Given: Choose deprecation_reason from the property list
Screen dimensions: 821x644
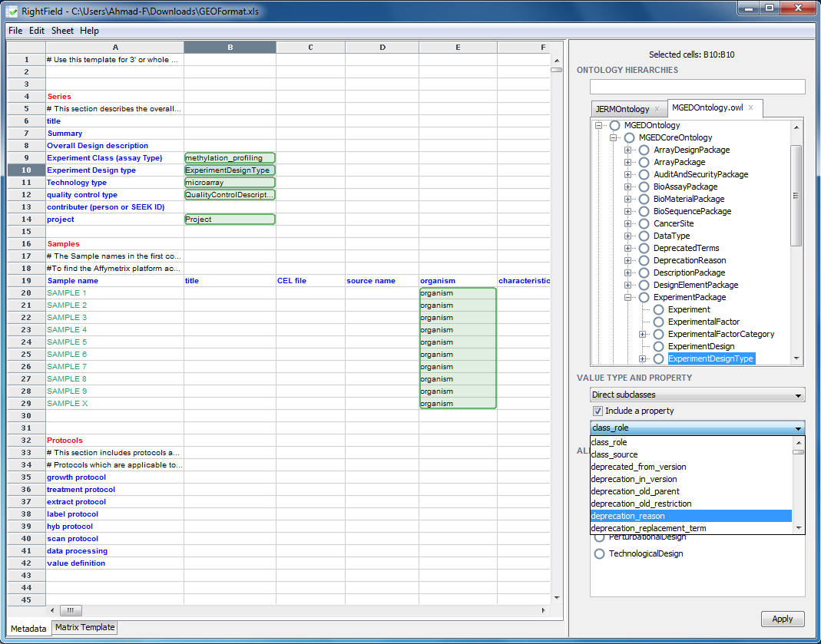Looking at the screenshot, I should [x=628, y=516].
